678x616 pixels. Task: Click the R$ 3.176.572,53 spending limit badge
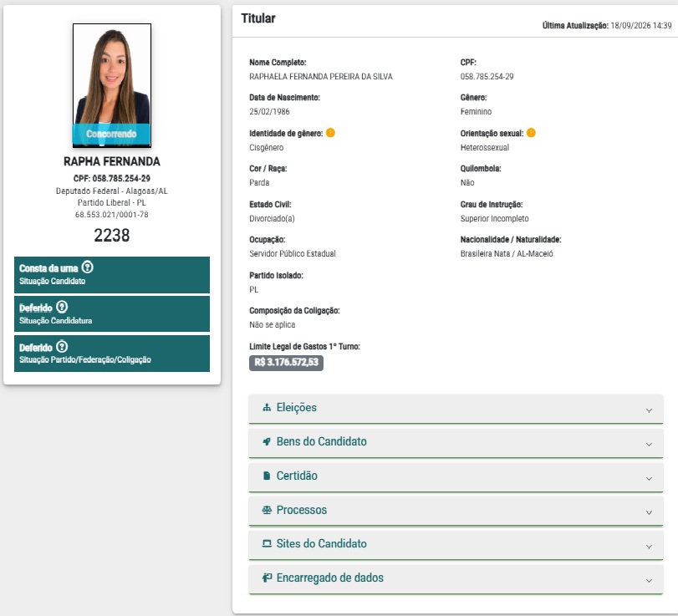tap(286, 362)
